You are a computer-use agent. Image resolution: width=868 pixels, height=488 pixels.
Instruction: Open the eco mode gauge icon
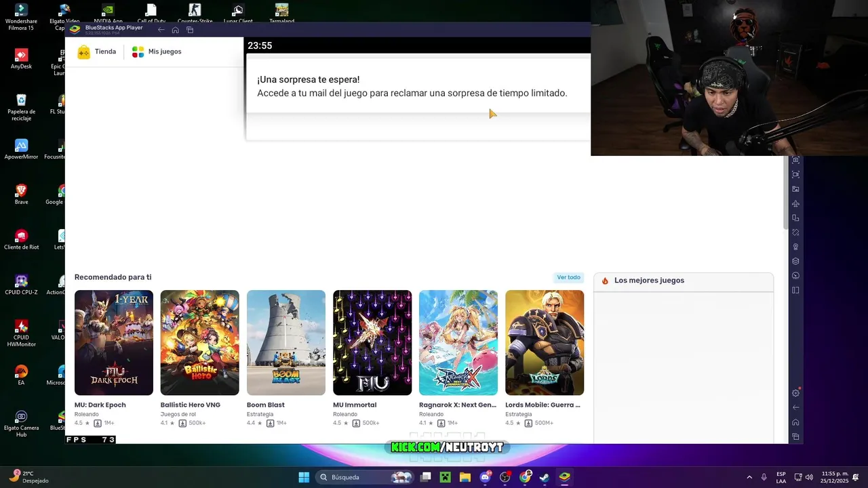tap(795, 276)
